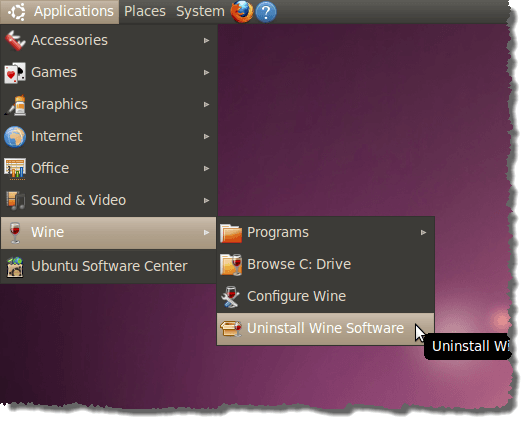Launch Firefox from the top panel icon
Viewport: 528px width, 424px height.
pyautogui.click(x=242, y=11)
